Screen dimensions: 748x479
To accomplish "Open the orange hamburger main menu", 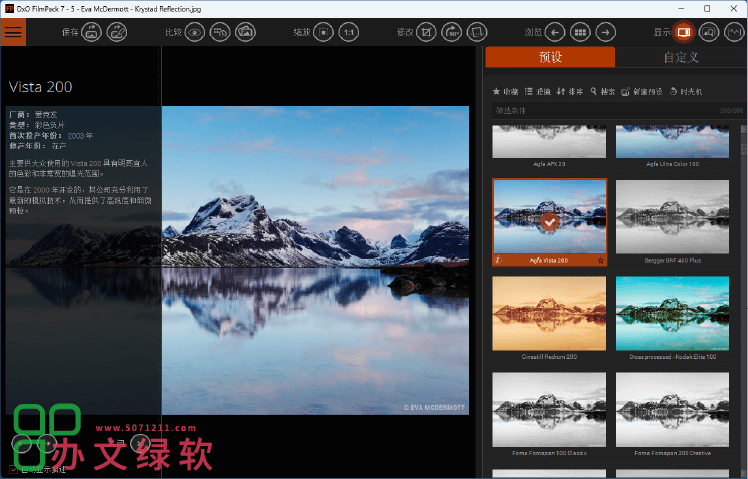I will point(13,32).
